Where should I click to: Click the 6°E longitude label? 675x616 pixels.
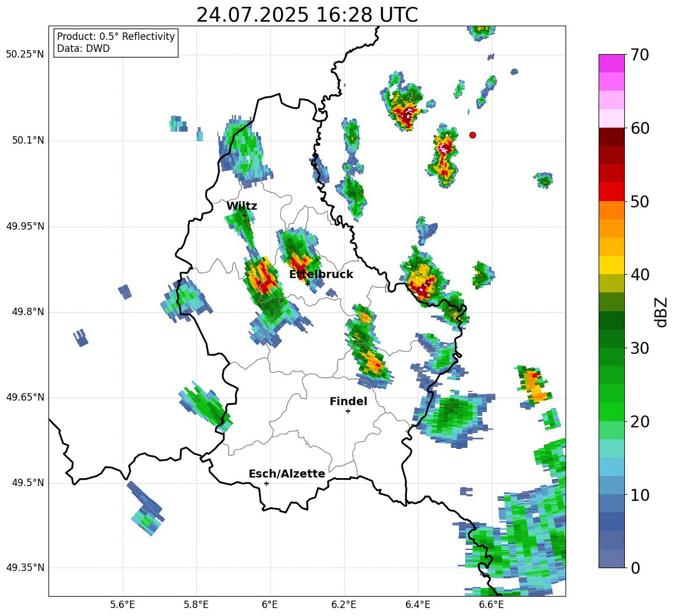coord(270,605)
